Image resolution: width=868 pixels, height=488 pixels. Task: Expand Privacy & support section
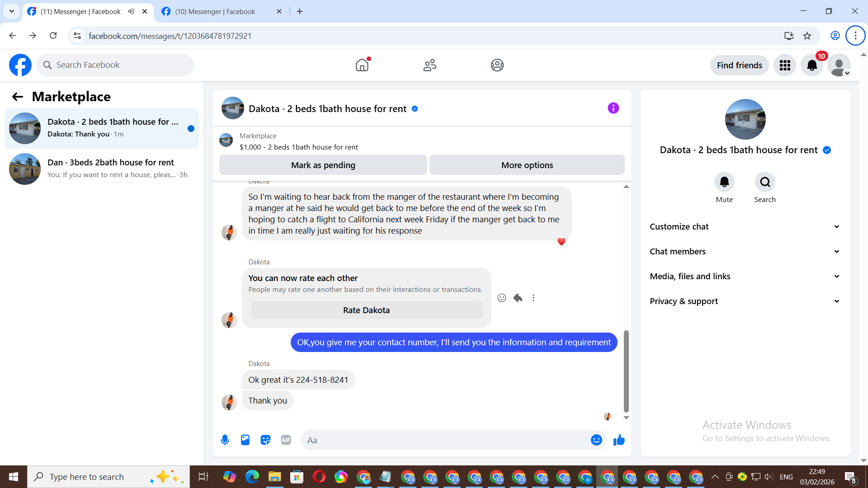[745, 301]
